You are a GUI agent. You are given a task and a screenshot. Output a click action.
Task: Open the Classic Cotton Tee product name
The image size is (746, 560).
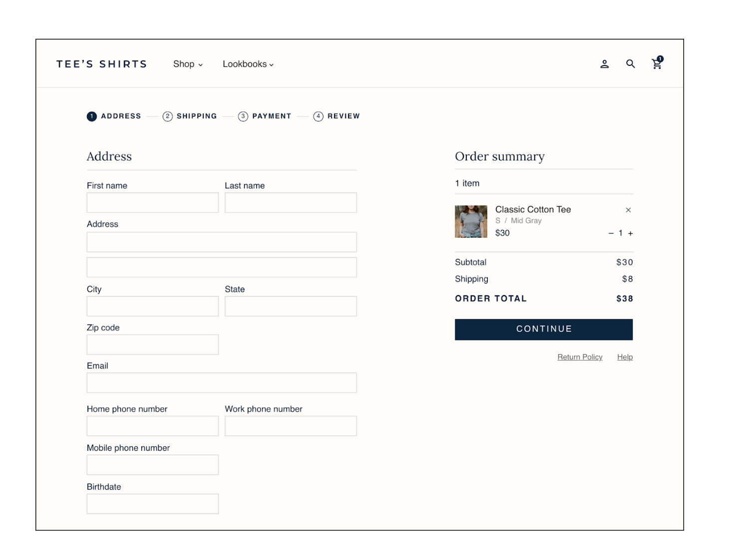(533, 210)
